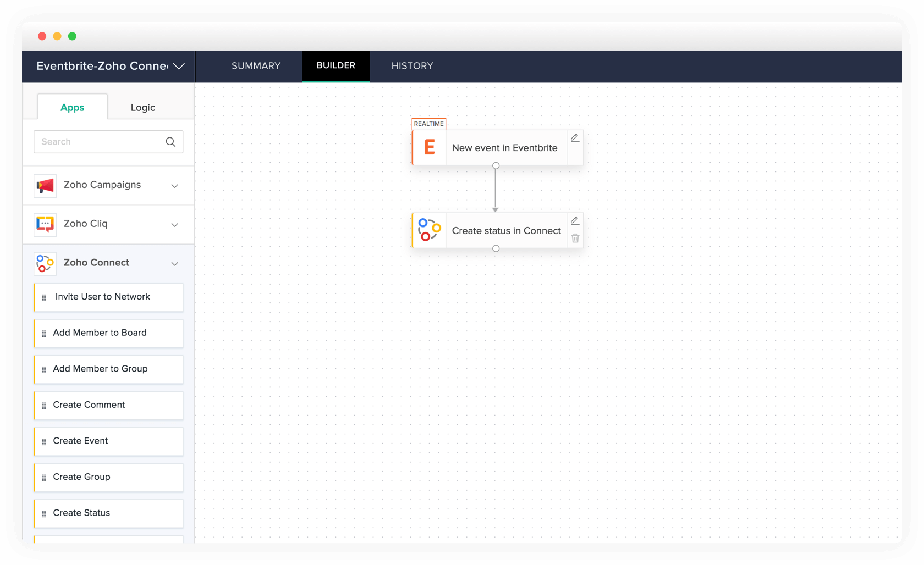Click drag handle of Create Comment
This screenshot has width=924, height=565.
click(45, 406)
